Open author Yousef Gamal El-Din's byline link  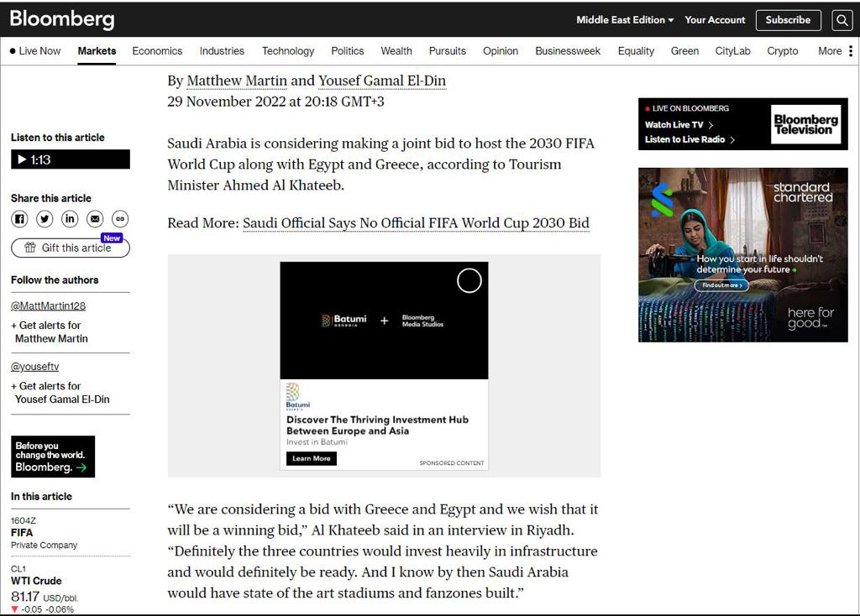pos(382,81)
